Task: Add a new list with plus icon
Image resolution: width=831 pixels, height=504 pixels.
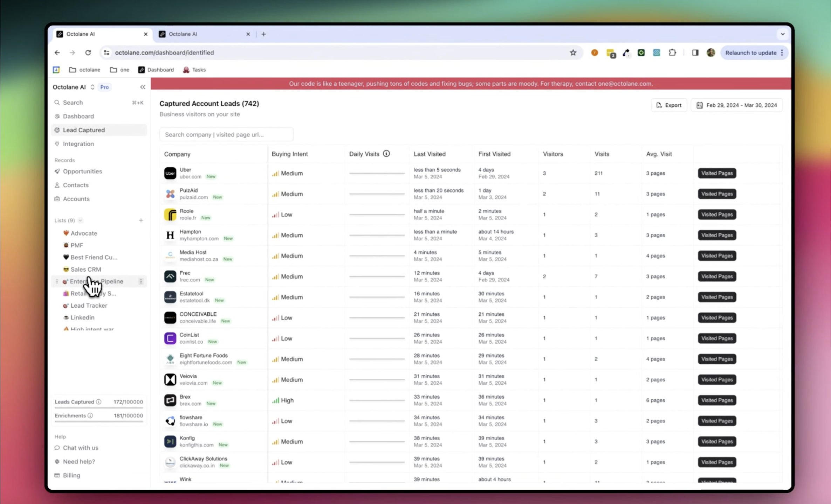Action: (x=141, y=220)
